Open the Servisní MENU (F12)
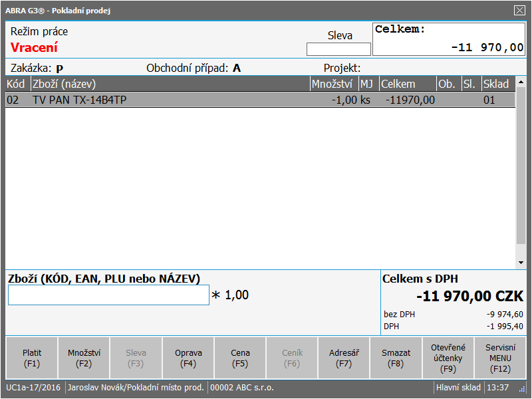532x399 pixels. pyautogui.click(x=500, y=358)
